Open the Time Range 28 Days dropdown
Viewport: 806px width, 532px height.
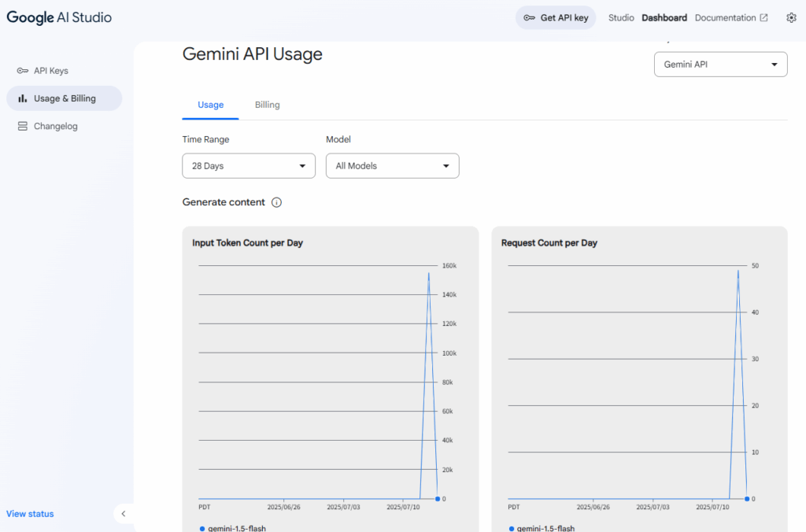[249, 166]
